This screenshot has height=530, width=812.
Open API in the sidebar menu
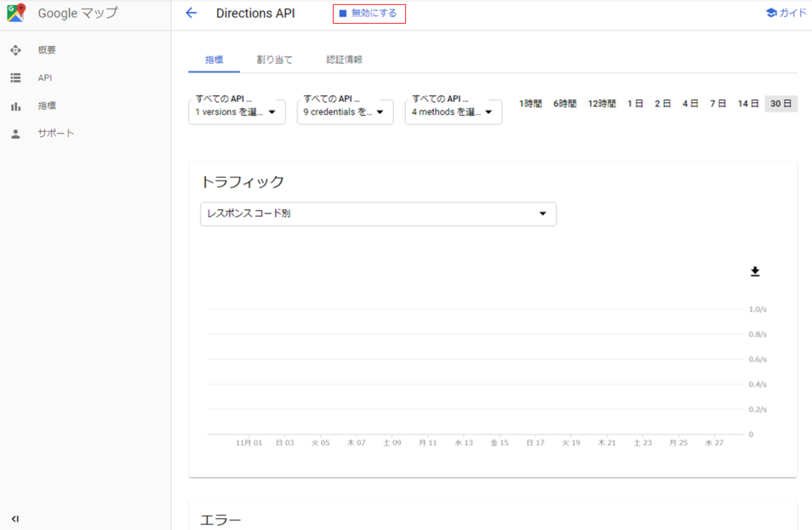(x=45, y=78)
